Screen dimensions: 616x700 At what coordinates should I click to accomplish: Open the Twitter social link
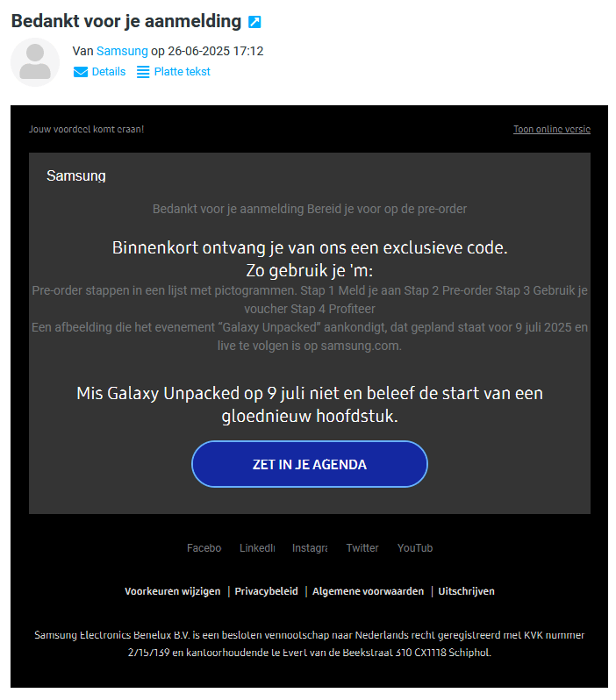(362, 548)
